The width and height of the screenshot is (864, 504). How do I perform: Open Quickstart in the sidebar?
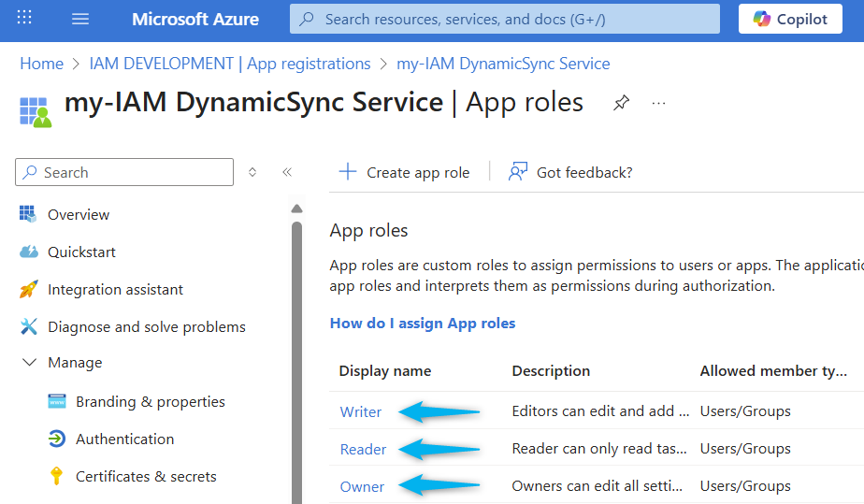(x=81, y=252)
